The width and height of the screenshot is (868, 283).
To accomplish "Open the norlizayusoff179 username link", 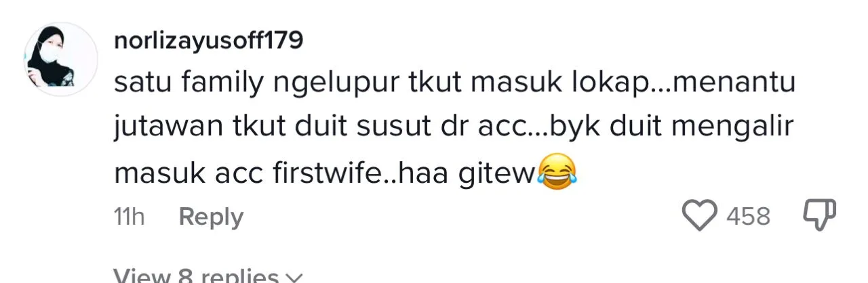I will tap(208, 41).
